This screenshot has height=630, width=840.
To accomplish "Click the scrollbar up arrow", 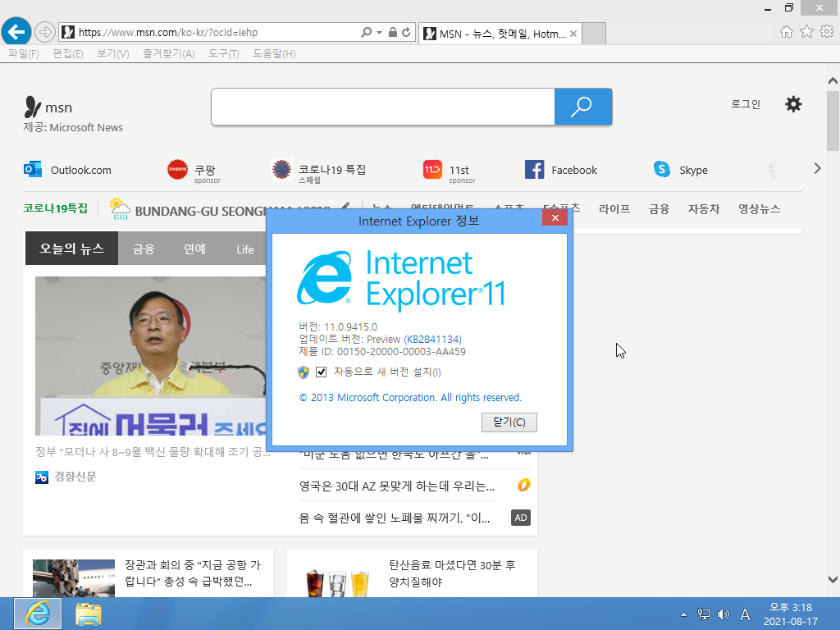I will click(x=833, y=81).
